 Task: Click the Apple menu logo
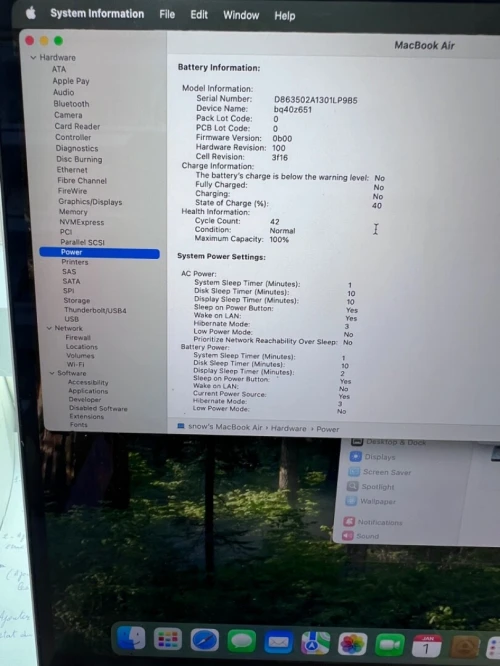tap(31, 13)
